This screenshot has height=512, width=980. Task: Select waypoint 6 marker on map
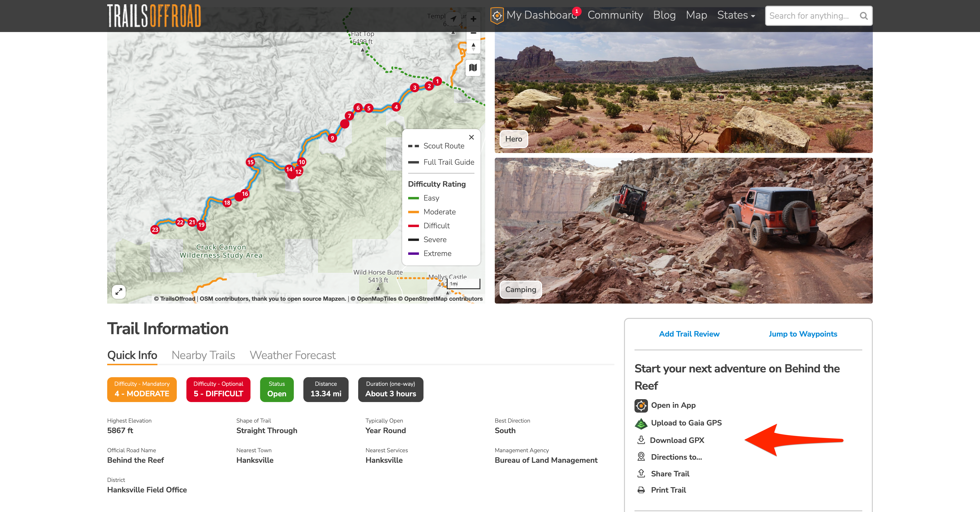point(358,108)
